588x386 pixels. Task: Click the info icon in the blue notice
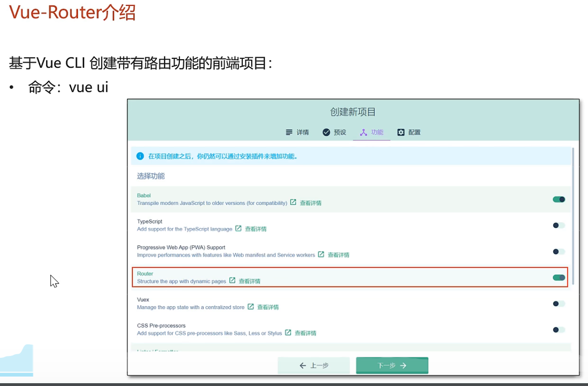click(140, 156)
